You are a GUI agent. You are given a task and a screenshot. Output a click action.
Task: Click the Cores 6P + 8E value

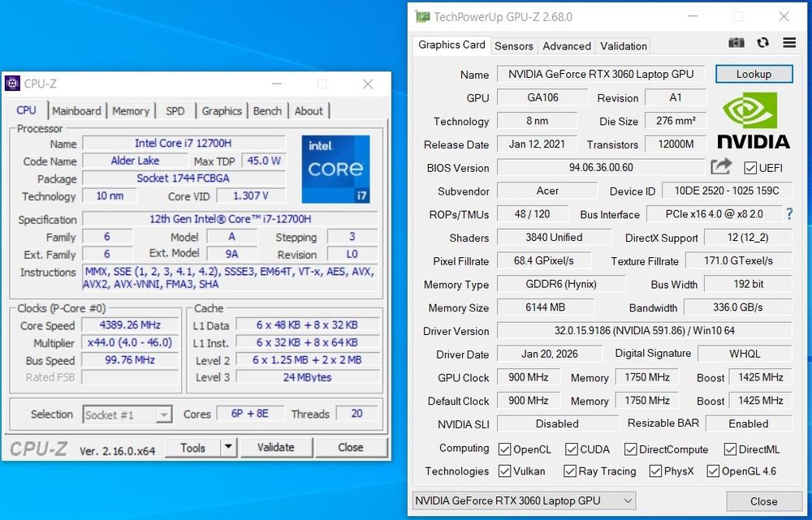pyautogui.click(x=250, y=414)
